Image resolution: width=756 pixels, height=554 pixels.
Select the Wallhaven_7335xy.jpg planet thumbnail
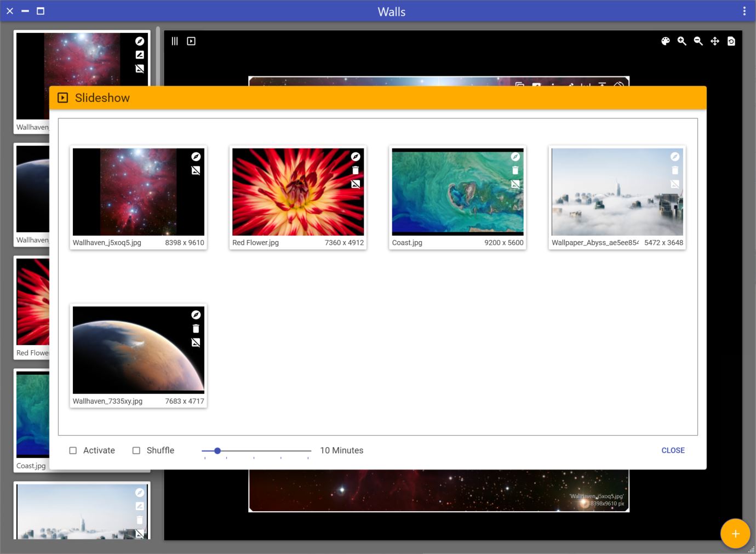[x=139, y=350]
